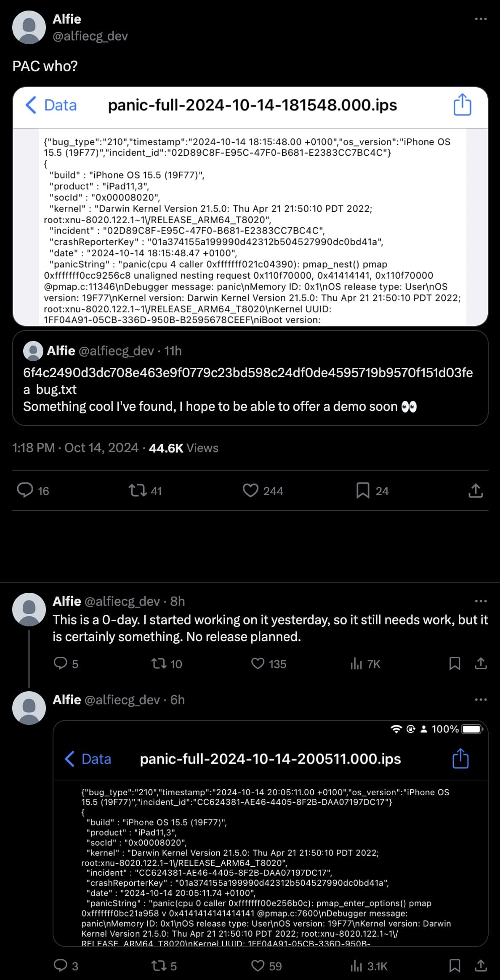View the 44.6K Views count details

(x=184, y=448)
